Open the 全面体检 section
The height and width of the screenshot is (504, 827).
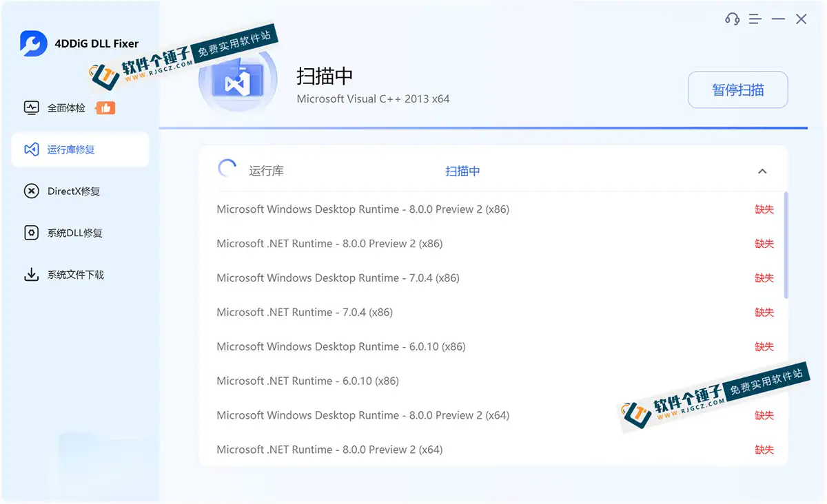pyautogui.click(x=80, y=107)
